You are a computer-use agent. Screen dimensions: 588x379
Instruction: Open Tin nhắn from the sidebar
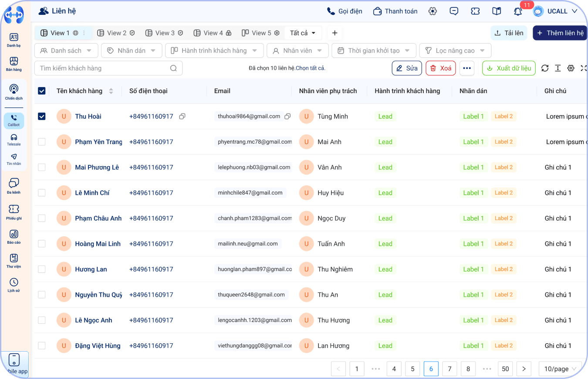(x=14, y=160)
